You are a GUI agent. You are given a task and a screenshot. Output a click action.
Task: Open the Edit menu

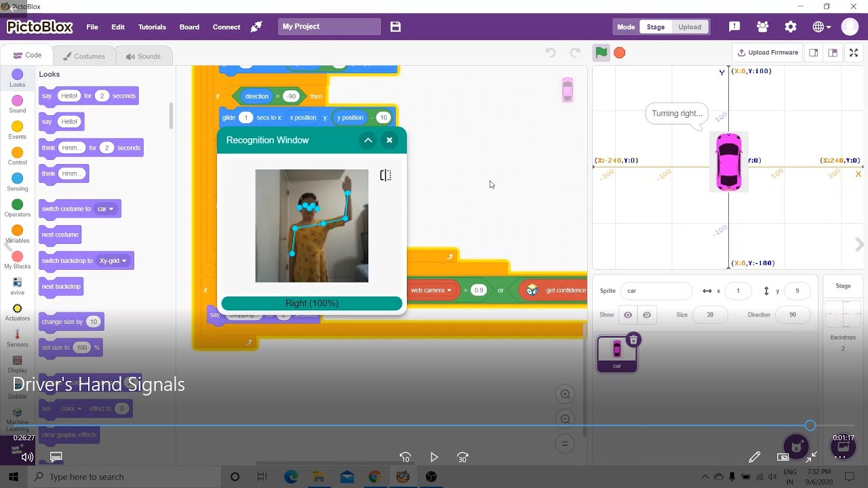[x=118, y=27]
